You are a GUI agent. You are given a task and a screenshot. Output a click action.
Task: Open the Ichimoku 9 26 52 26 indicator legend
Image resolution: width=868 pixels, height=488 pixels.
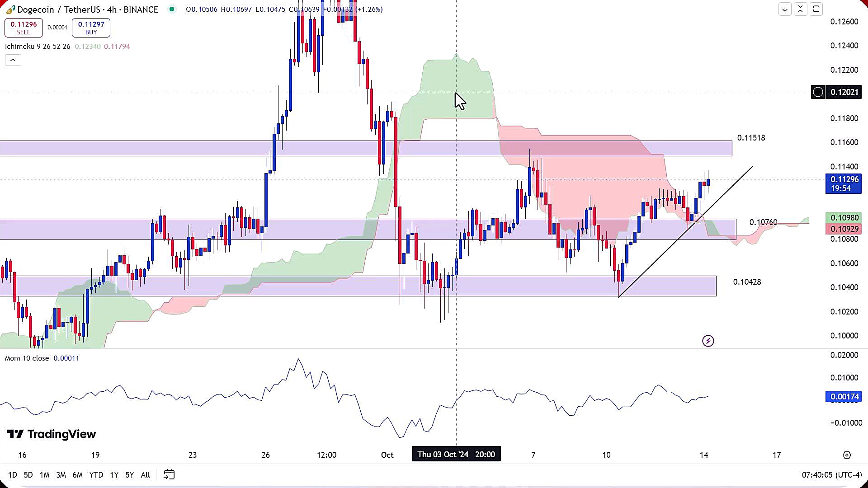[38, 46]
